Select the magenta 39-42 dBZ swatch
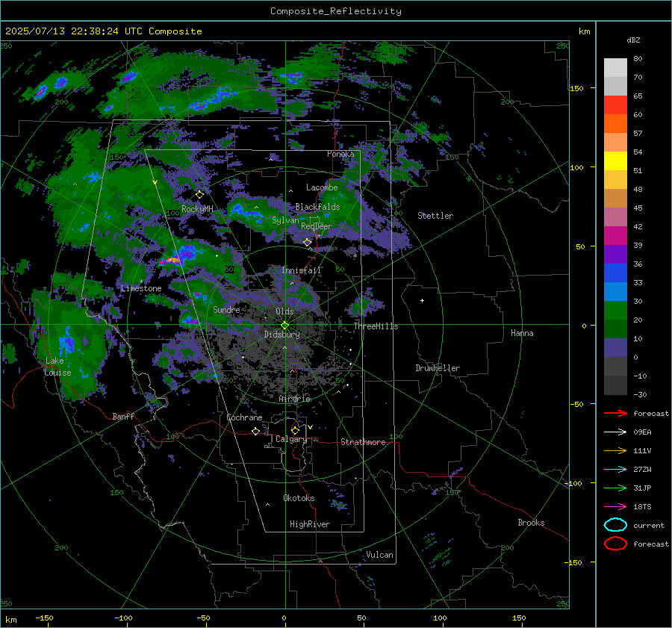Viewport: 672px width, 628px height. [615, 236]
